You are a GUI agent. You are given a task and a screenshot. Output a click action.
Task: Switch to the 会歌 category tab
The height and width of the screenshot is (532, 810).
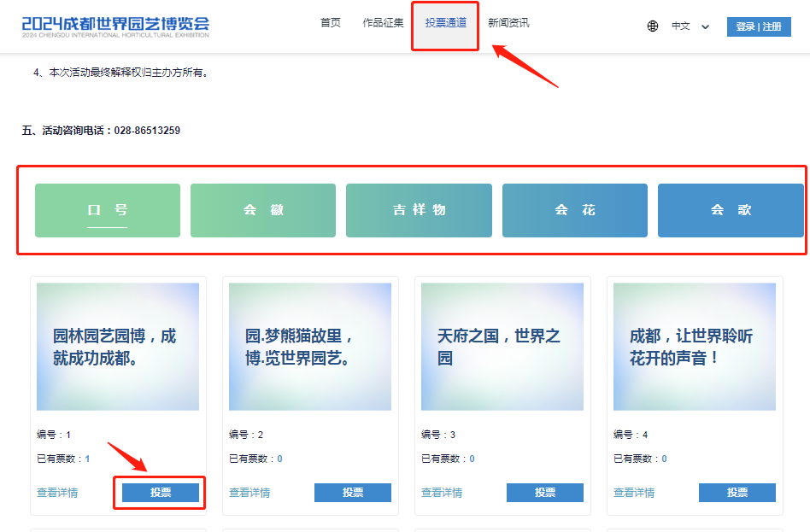(x=731, y=210)
